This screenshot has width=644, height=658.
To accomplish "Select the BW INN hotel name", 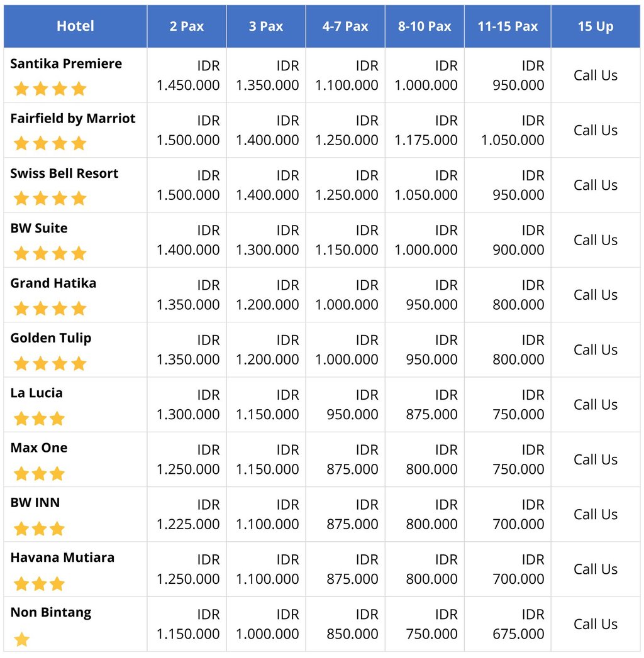I will pyautogui.click(x=35, y=503).
